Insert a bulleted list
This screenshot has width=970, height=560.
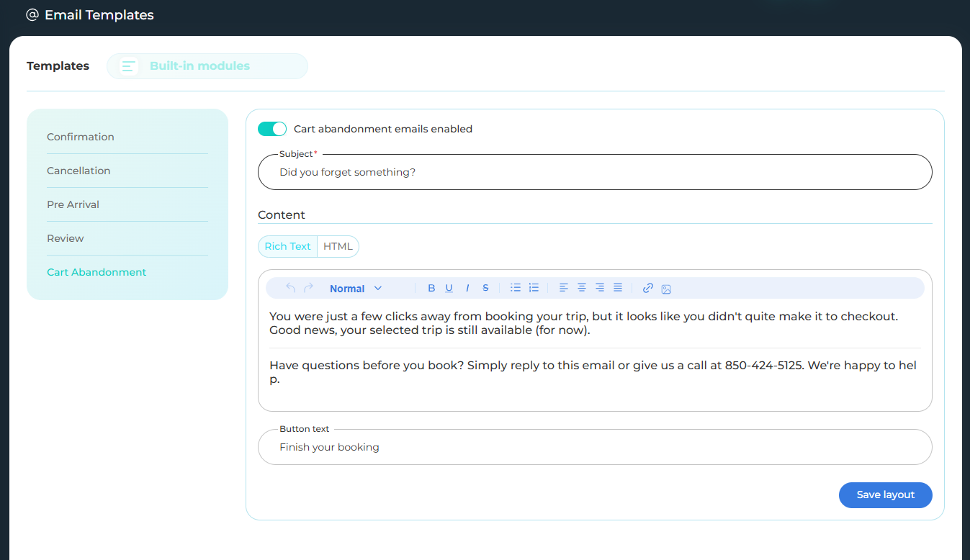coord(516,288)
